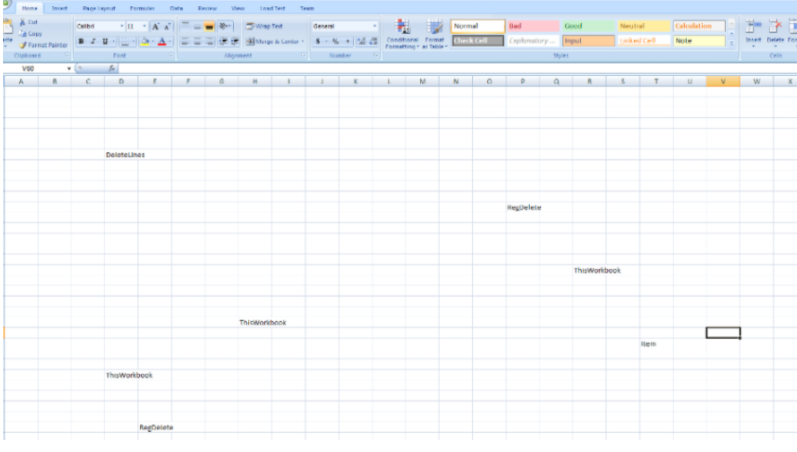Screen dimensions: 797x452
Task: Pick the yellow fill color button
Action: pyautogui.click(x=143, y=41)
